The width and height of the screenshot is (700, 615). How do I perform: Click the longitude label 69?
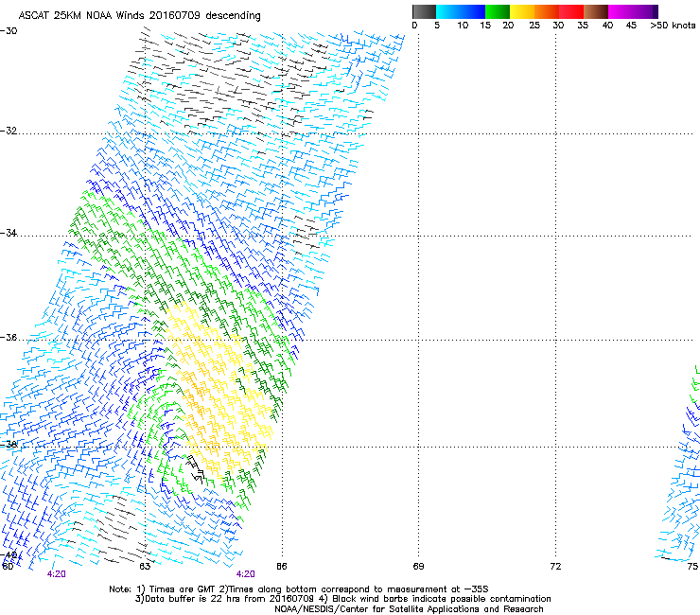pos(418,567)
